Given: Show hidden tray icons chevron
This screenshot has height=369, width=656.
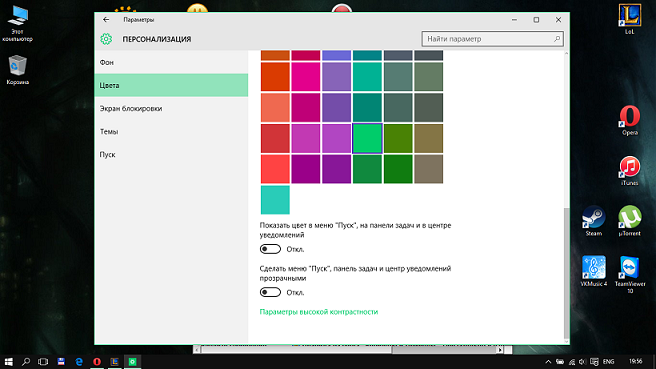Looking at the screenshot, I should 548,362.
